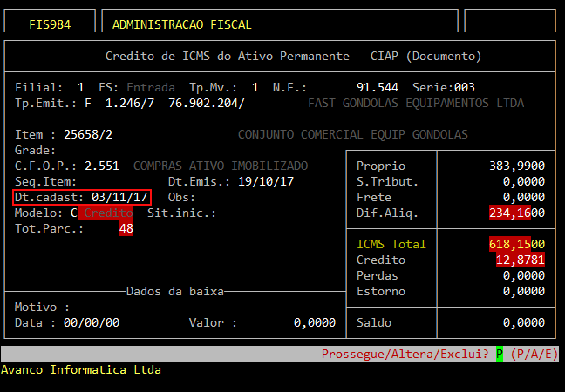The height and width of the screenshot is (392, 565).
Task: Click the Prossegue/Altera/Exclui prompt input P
Action: pyautogui.click(x=500, y=354)
